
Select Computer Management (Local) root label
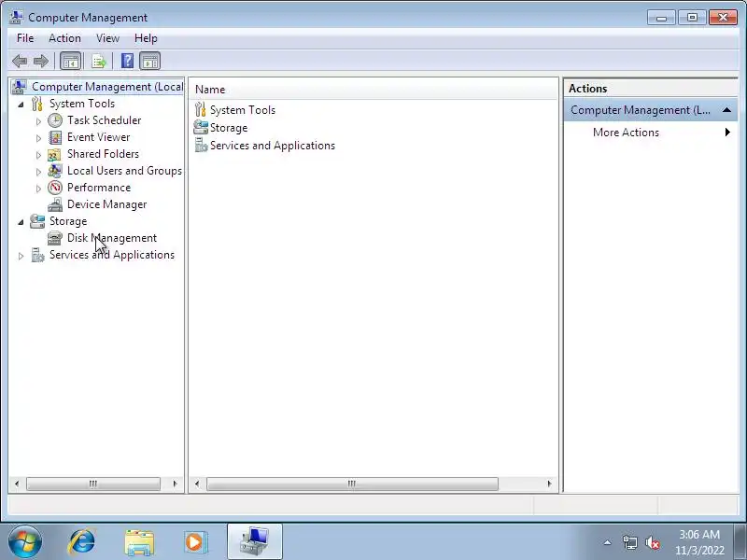coord(107,87)
